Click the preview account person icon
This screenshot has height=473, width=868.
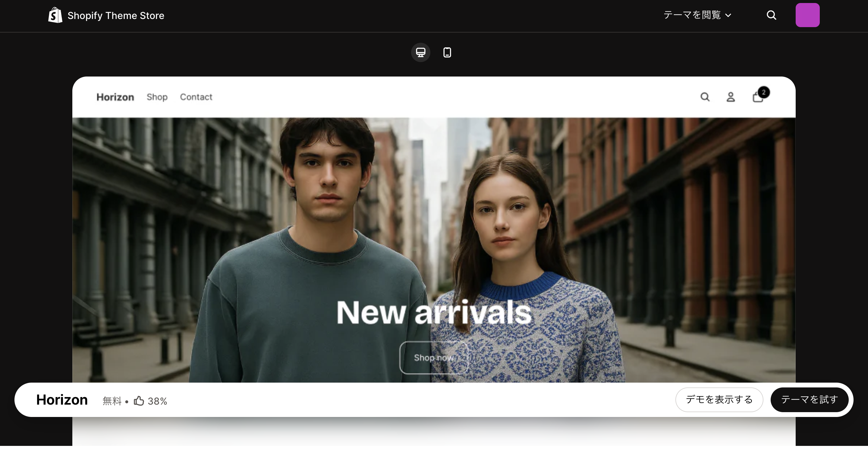pos(731,97)
